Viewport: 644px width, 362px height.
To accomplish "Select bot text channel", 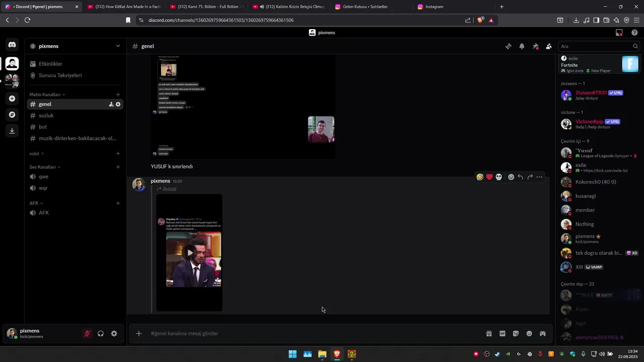I will coord(75,127).
